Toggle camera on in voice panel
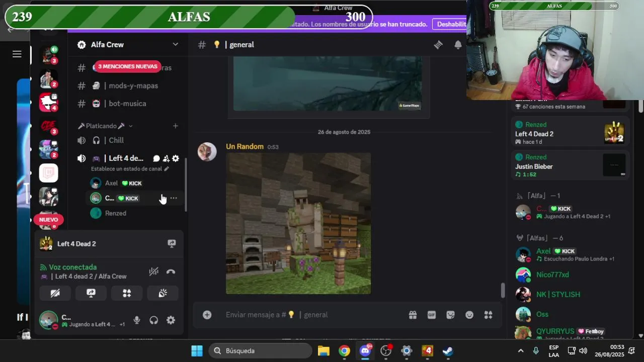Screen dimensions: 644x362 (x=55, y=293)
